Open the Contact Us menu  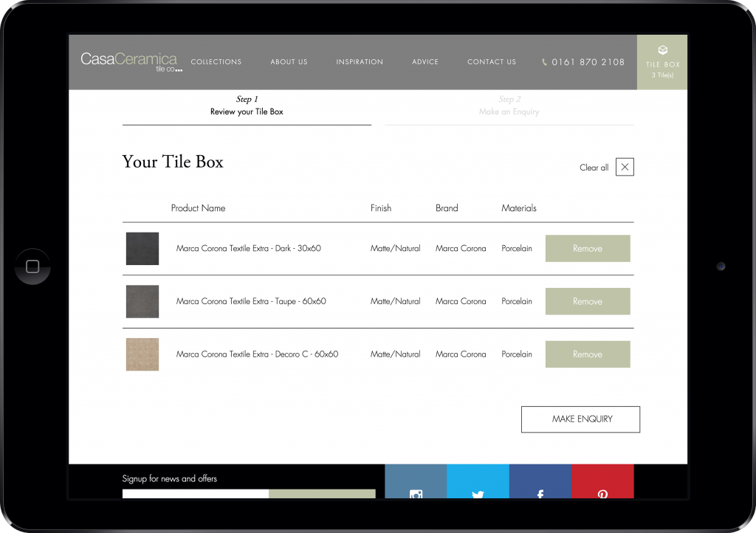click(x=492, y=62)
